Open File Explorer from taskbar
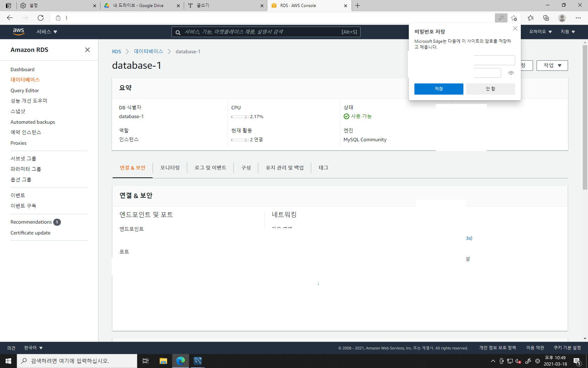The width and height of the screenshot is (588, 368). tap(163, 361)
